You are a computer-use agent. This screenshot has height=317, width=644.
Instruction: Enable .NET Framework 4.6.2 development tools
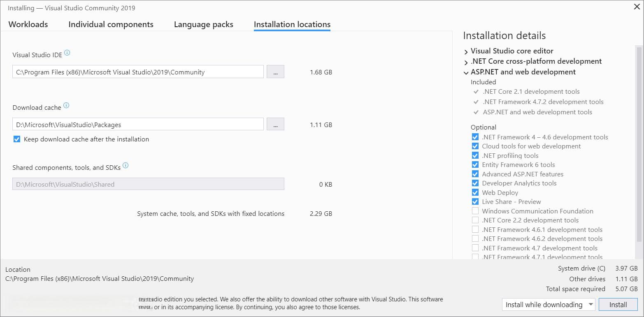coord(475,238)
